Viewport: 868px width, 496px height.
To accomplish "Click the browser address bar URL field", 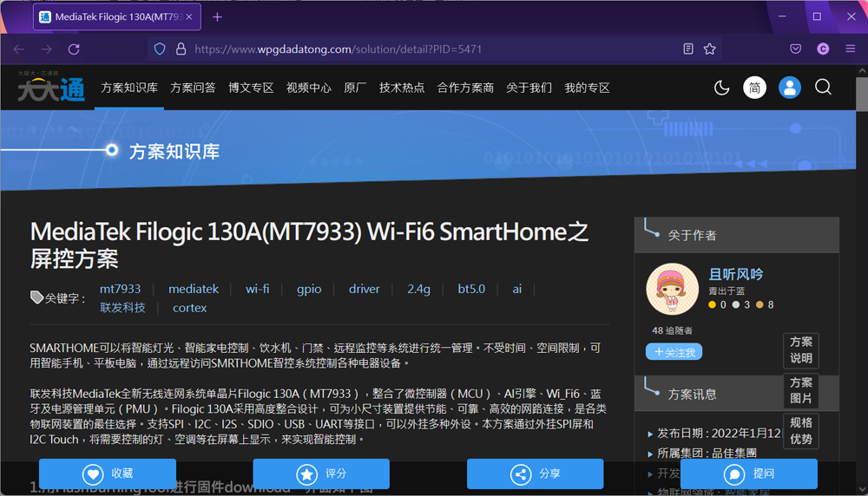I will point(417,49).
